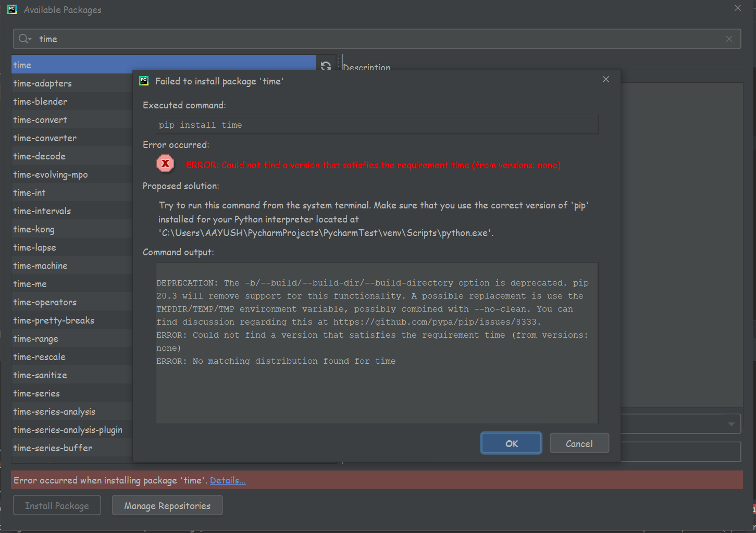
Task: Close the Failed to install dialog
Action: [x=605, y=79]
